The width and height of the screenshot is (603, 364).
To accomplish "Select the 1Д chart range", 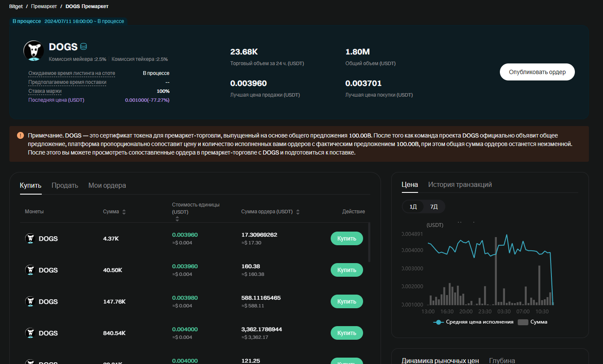I will point(413,206).
